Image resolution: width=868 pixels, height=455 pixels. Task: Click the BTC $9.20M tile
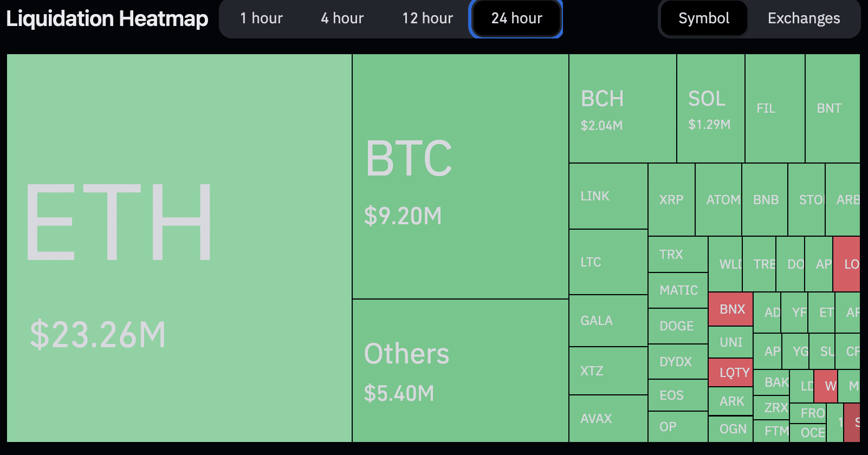[461, 177]
